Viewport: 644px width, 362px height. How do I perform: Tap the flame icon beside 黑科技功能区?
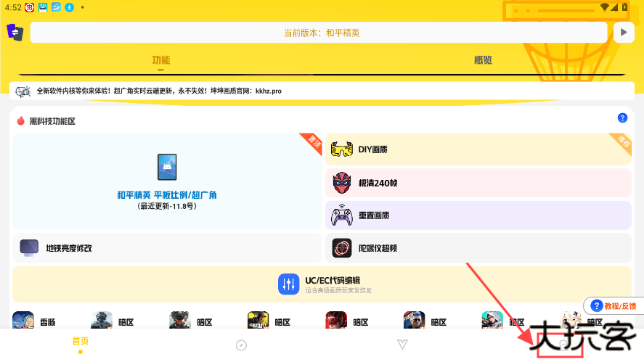point(20,121)
